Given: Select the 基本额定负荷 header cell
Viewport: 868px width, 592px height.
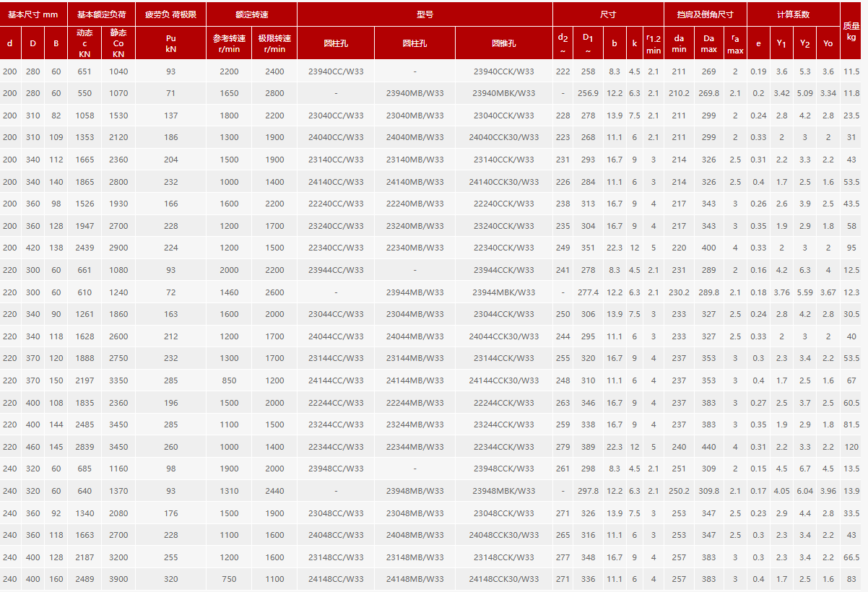Looking at the screenshot, I should pyautogui.click(x=102, y=14).
